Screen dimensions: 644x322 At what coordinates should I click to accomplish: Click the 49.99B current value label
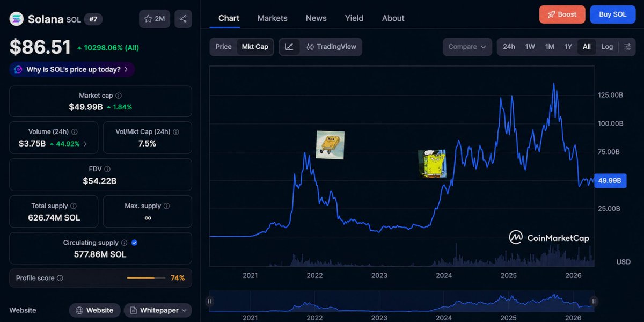pyautogui.click(x=610, y=181)
